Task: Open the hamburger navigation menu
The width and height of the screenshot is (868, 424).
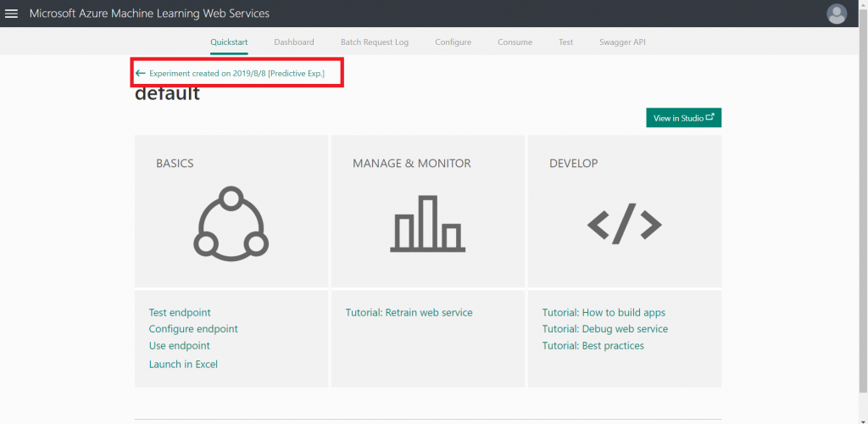Action: click(11, 14)
